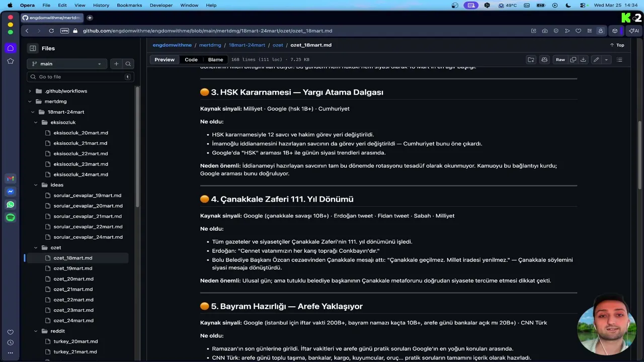The image size is (644, 362).
Task: Open macOS Control Center icon
Action: click(x=583, y=5)
